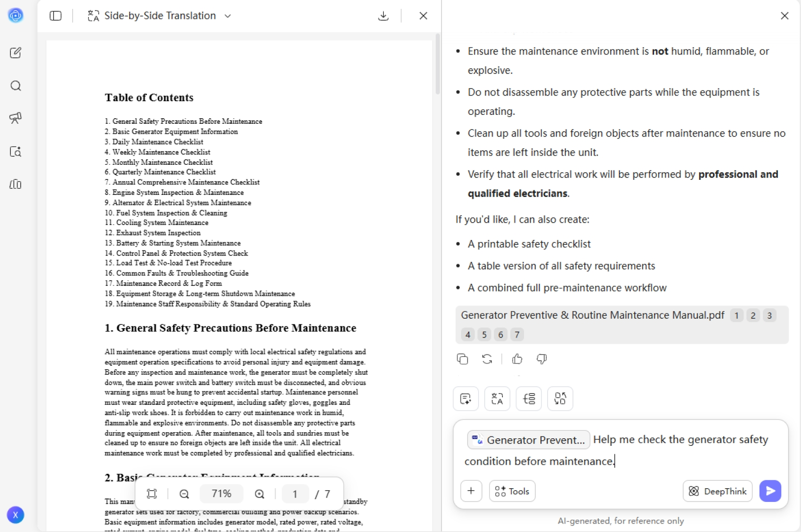
Task: Click 'A table version of all safety requirements'
Action: (561, 266)
